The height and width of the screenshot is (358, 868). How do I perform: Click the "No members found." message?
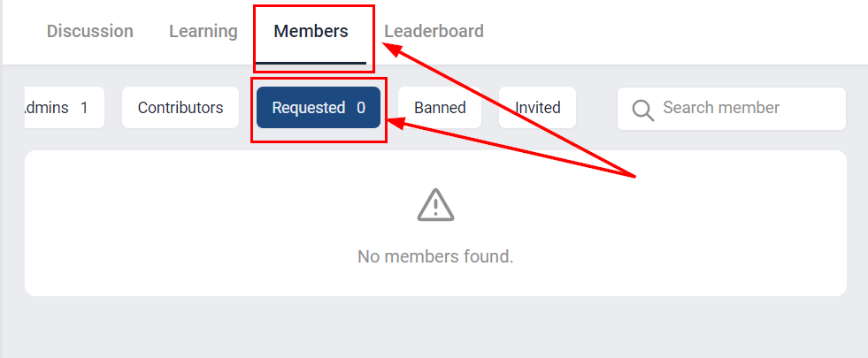pos(435,257)
